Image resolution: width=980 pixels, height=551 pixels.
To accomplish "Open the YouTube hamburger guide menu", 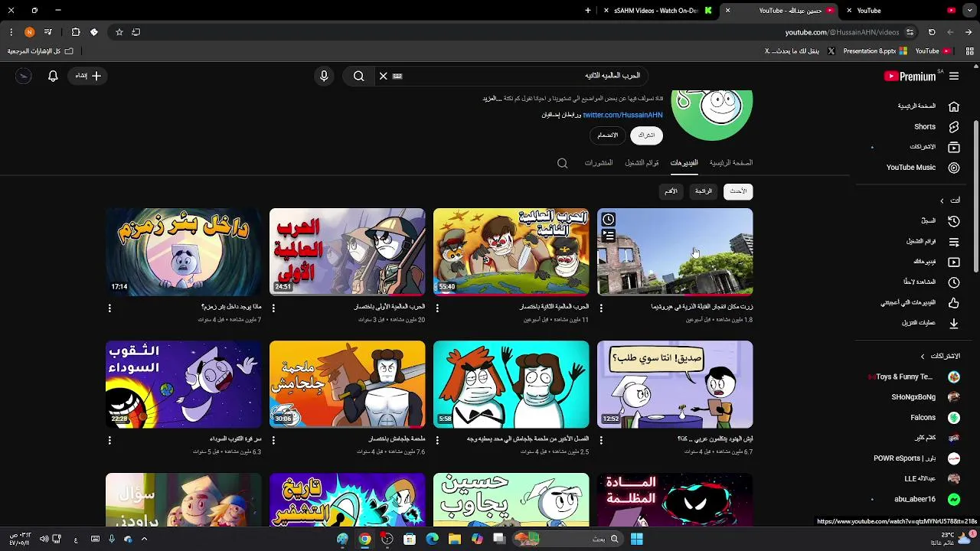I will point(954,76).
